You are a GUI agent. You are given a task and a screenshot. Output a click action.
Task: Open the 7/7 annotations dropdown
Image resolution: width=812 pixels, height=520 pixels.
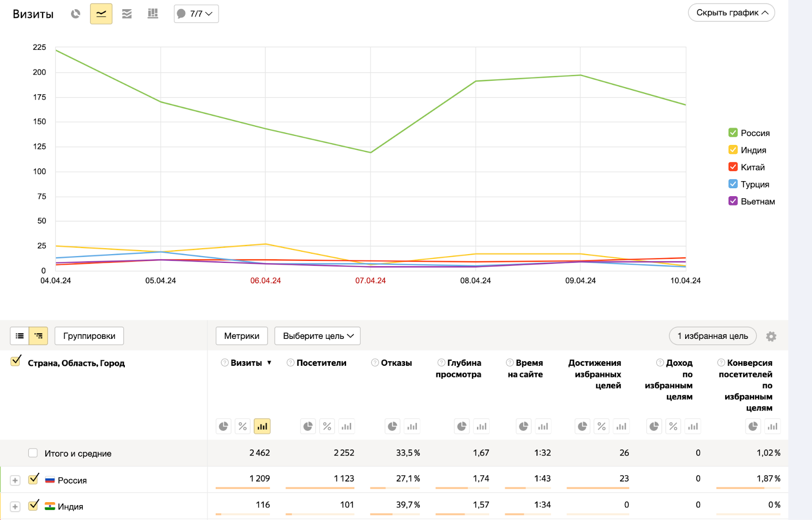pyautogui.click(x=196, y=14)
